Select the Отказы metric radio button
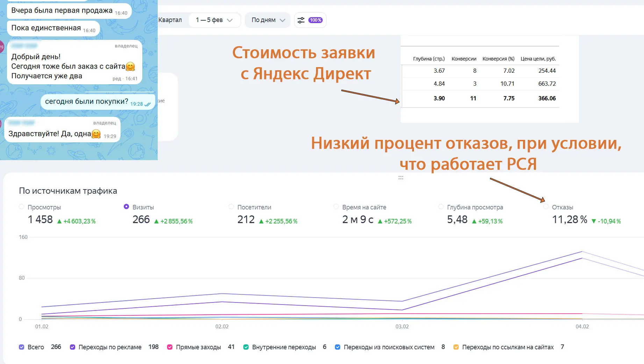The height and width of the screenshot is (364, 644). 546,207
